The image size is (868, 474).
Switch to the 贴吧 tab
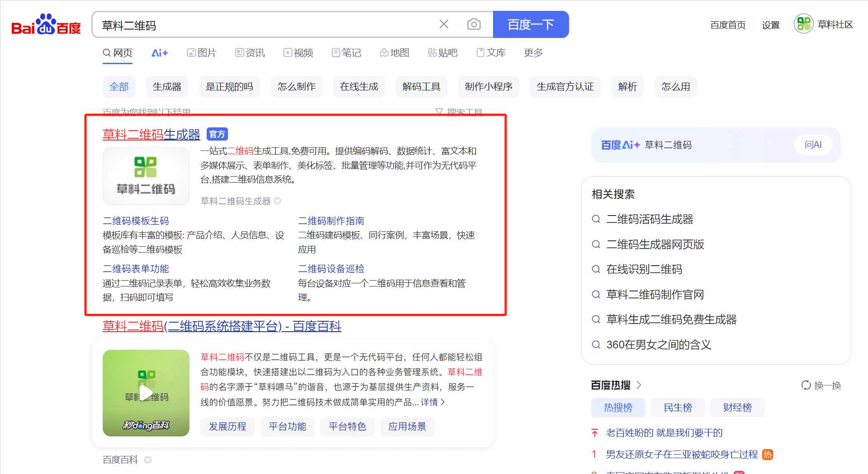point(442,53)
